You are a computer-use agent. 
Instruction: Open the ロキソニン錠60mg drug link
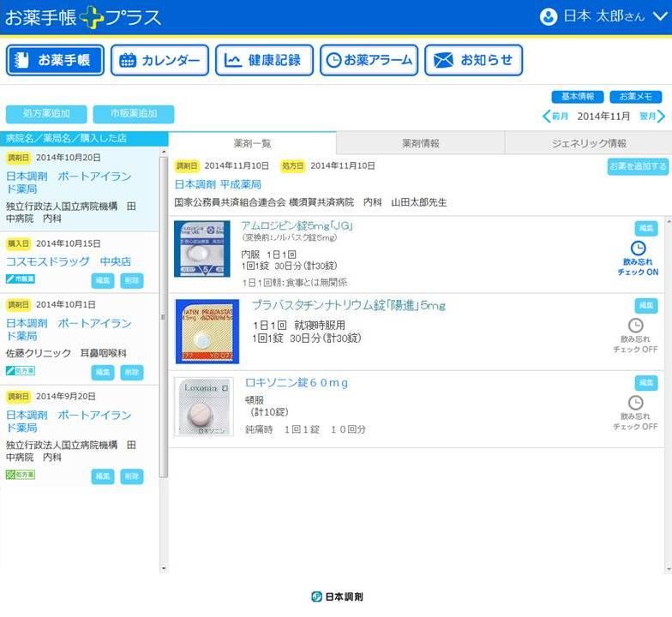pyautogui.click(x=297, y=382)
